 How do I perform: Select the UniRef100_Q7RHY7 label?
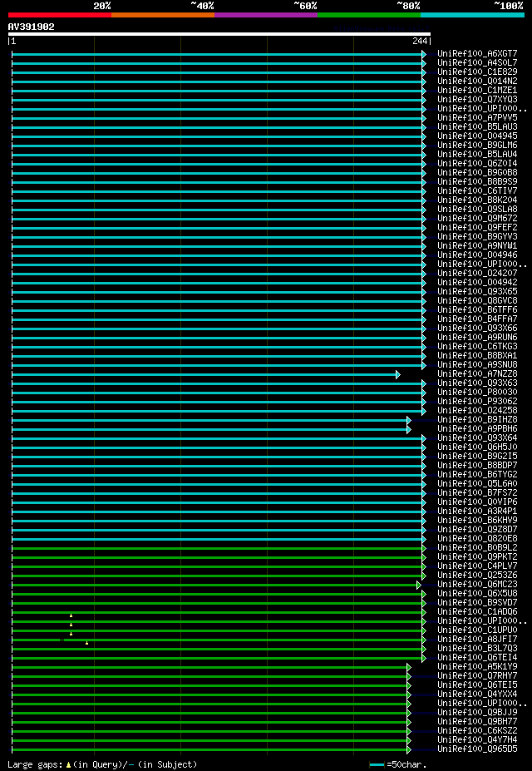coord(477,675)
